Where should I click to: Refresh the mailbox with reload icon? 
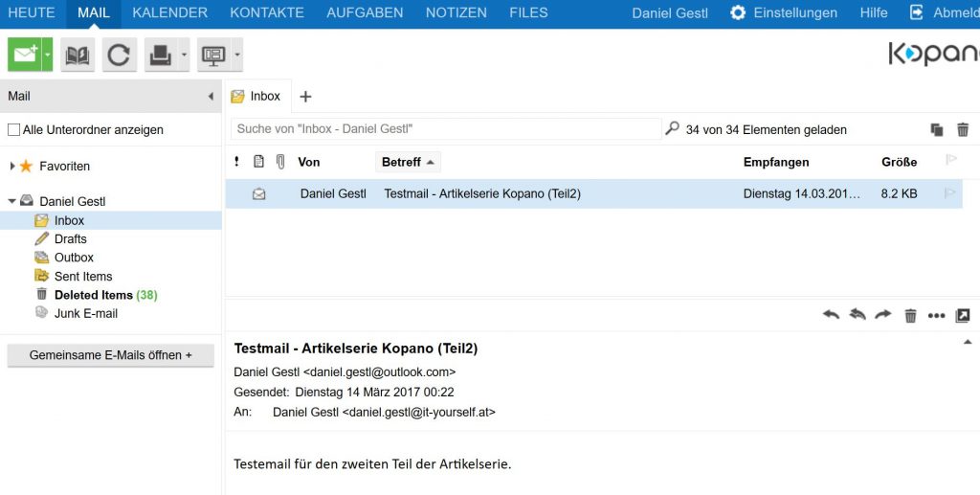(119, 55)
